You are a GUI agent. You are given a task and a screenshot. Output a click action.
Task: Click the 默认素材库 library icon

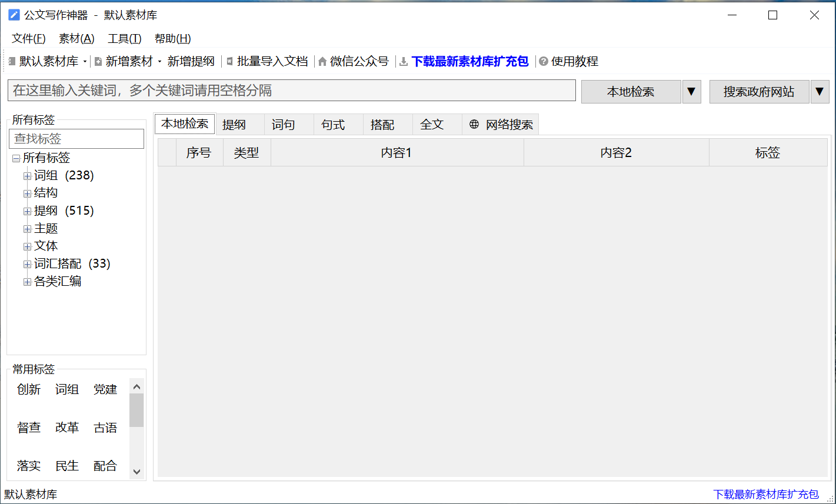[12, 62]
